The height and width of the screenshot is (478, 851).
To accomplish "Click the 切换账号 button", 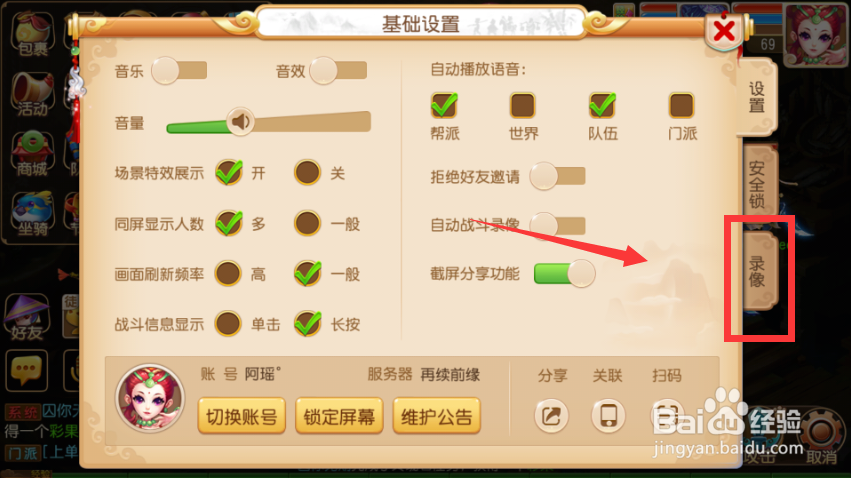I will (x=242, y=416).
